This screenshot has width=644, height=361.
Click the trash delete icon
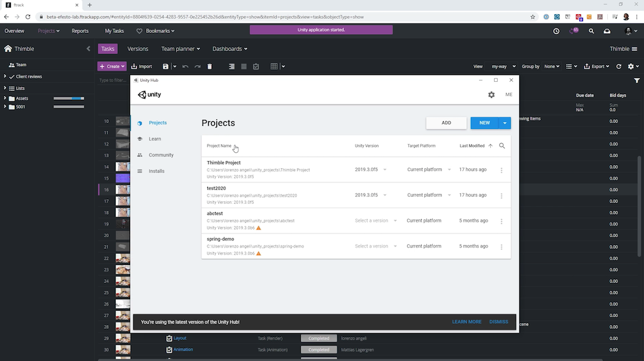tap(209, 66)
